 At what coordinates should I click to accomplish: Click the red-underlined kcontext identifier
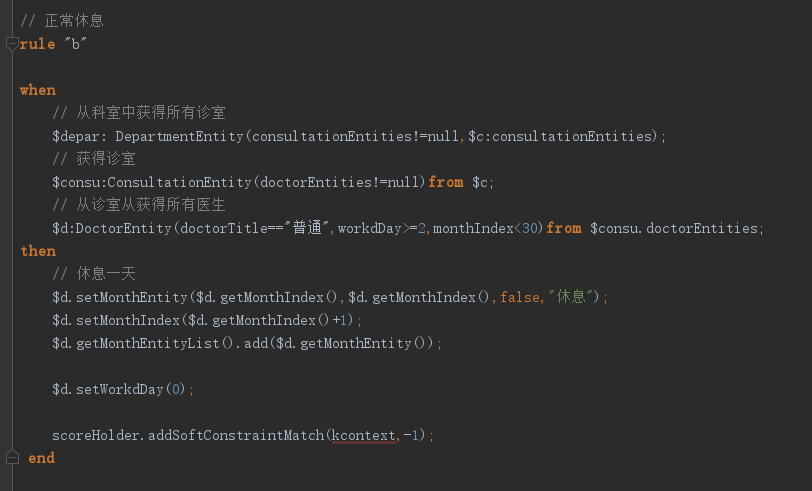pyautogui.click(x=364, y=435)
